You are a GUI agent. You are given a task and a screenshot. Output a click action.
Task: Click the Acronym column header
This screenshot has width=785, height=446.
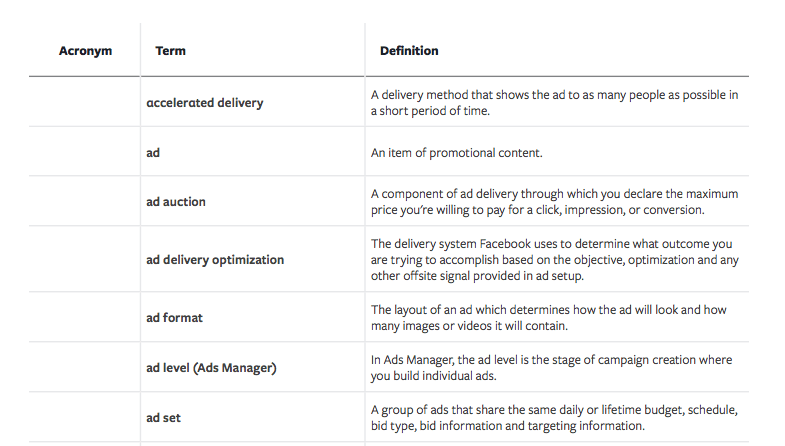pos(85,51)
